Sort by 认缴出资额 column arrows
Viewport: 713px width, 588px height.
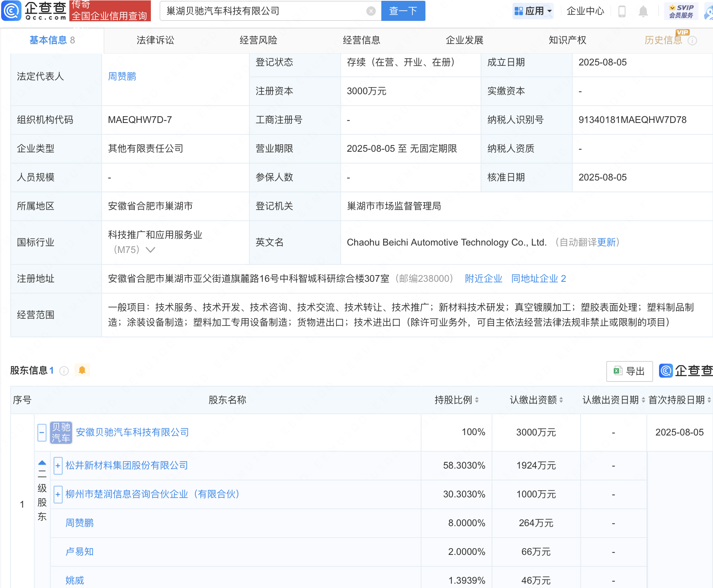click(x=561, y=400)
